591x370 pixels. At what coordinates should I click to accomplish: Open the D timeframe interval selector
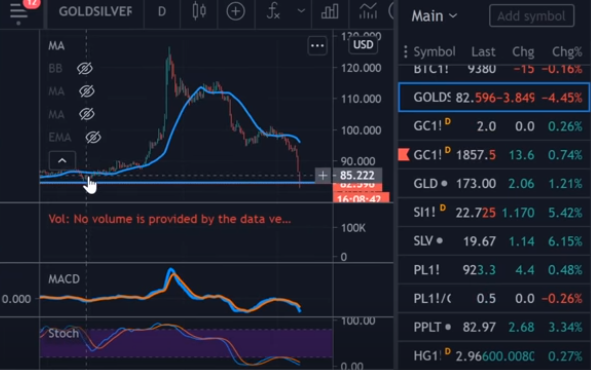pyautogui.click(x=162, y=12)
